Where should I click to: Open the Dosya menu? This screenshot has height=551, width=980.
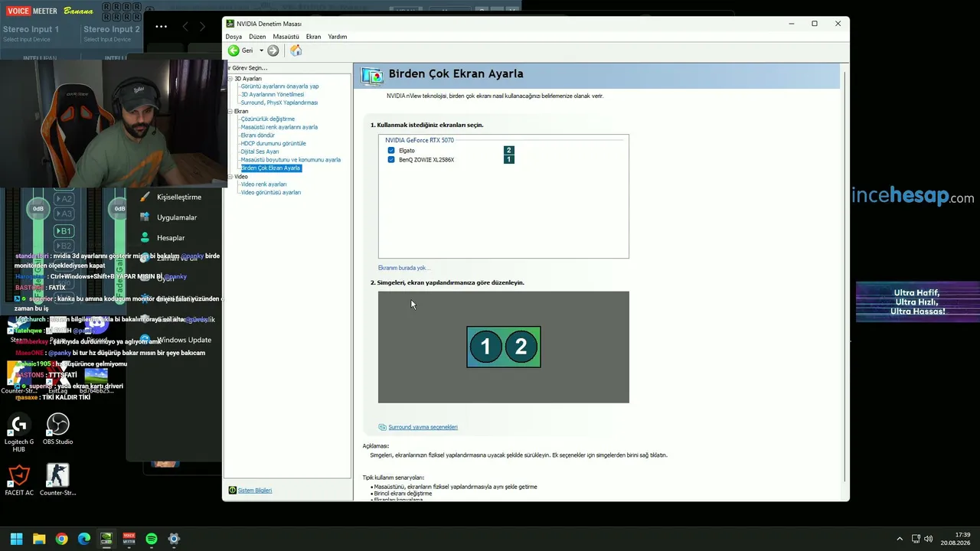click(234, 37)
